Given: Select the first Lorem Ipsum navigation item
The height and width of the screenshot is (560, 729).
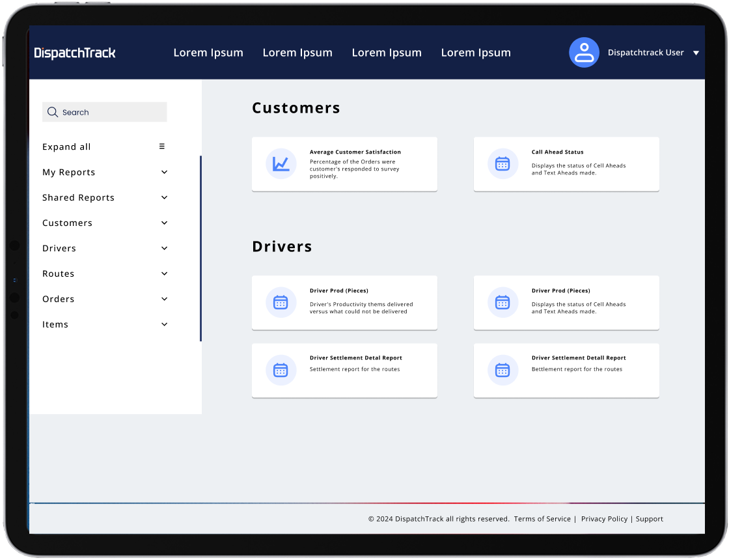Looking at the screenshot, I should pyautogui.click(x=208, y=53).
